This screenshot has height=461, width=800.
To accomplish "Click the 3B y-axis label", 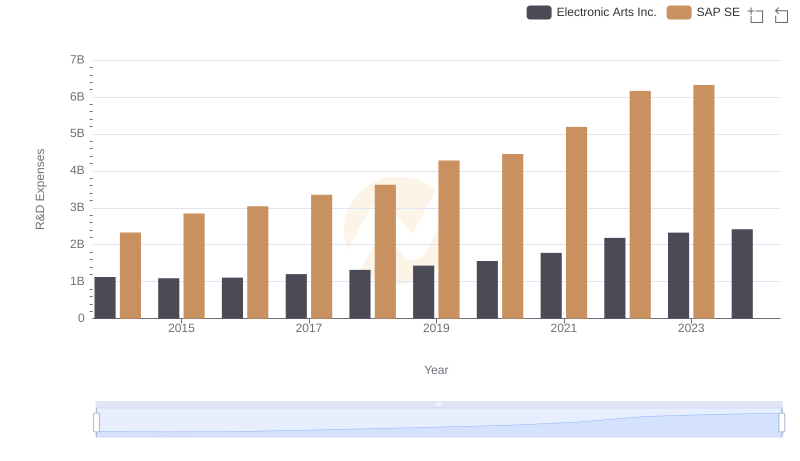I will click(x=77, y=208).
